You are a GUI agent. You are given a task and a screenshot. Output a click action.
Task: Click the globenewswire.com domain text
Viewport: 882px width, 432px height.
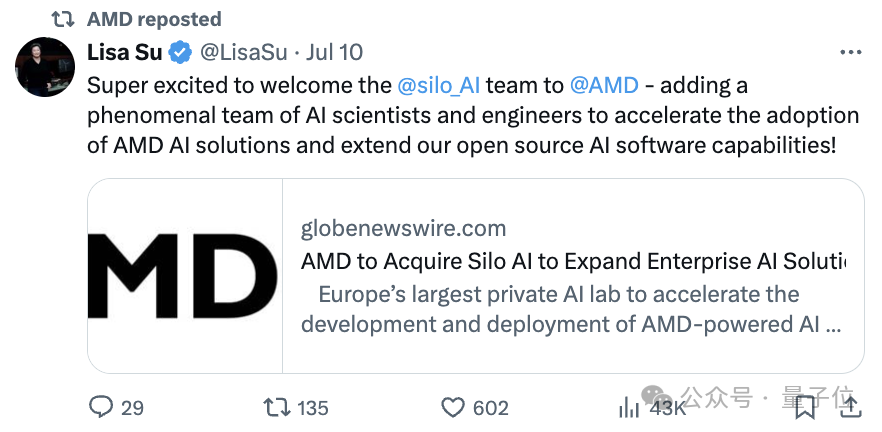[x=403, y=228]
